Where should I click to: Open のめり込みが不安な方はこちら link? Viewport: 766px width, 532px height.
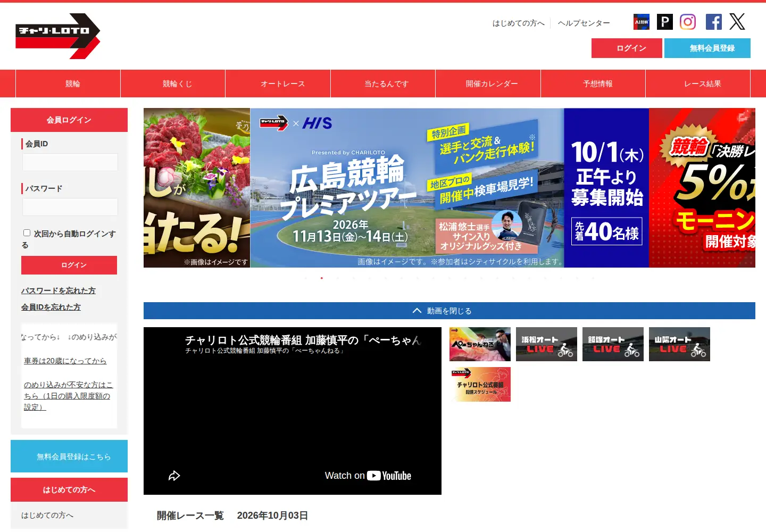click(x=68, y=396)
